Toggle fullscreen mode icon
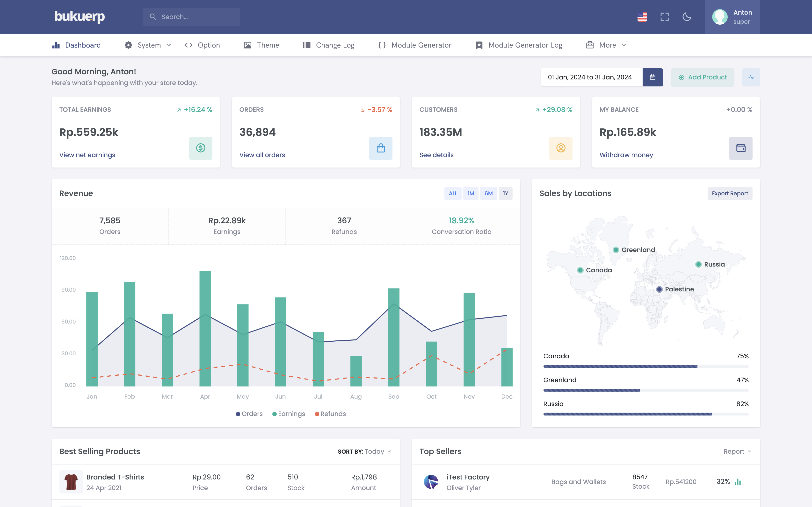 (x=664, y=17)
